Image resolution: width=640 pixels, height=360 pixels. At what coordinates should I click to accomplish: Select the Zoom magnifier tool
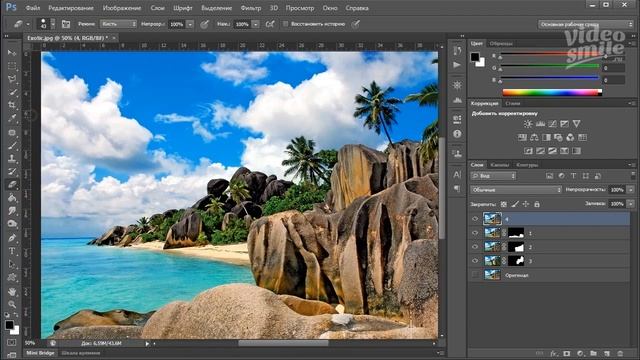tap(12, 304)
